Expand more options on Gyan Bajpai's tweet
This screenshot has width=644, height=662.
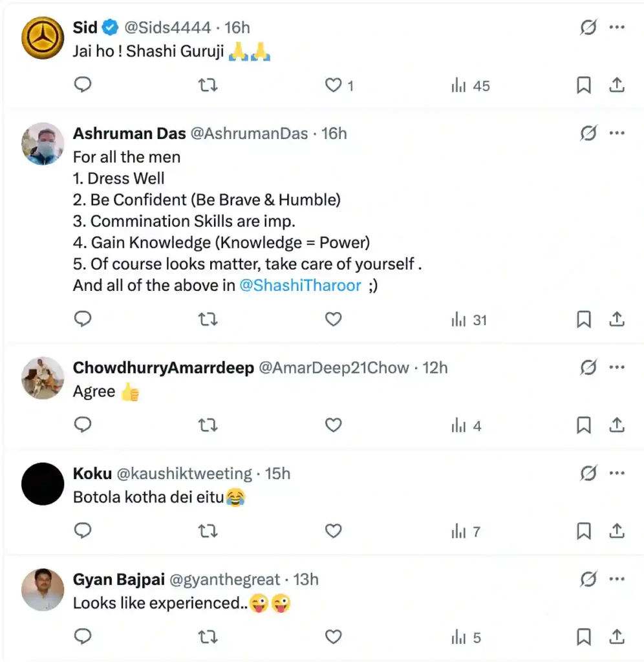617,579
